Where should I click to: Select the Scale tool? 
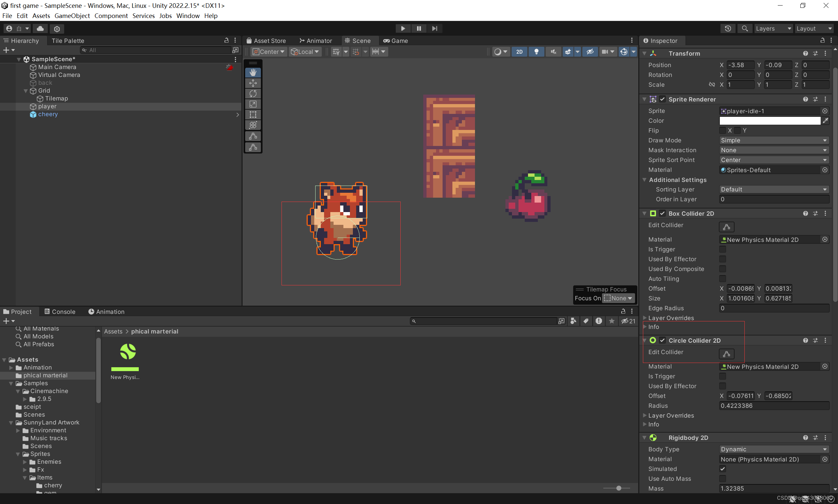(x=253, y=104)
